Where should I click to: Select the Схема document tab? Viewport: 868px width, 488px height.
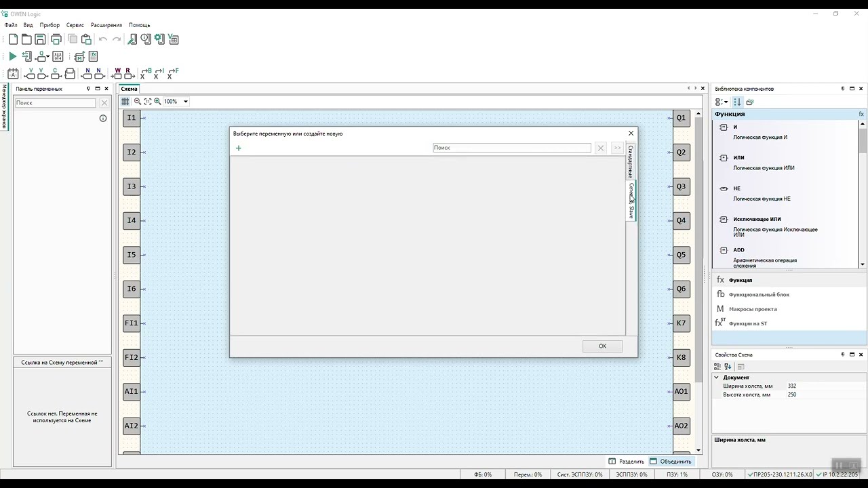tap(129, 89)
